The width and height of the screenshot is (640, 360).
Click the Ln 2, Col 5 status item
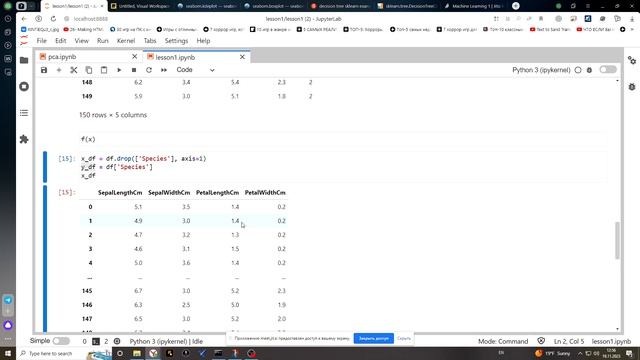[569, 341]
